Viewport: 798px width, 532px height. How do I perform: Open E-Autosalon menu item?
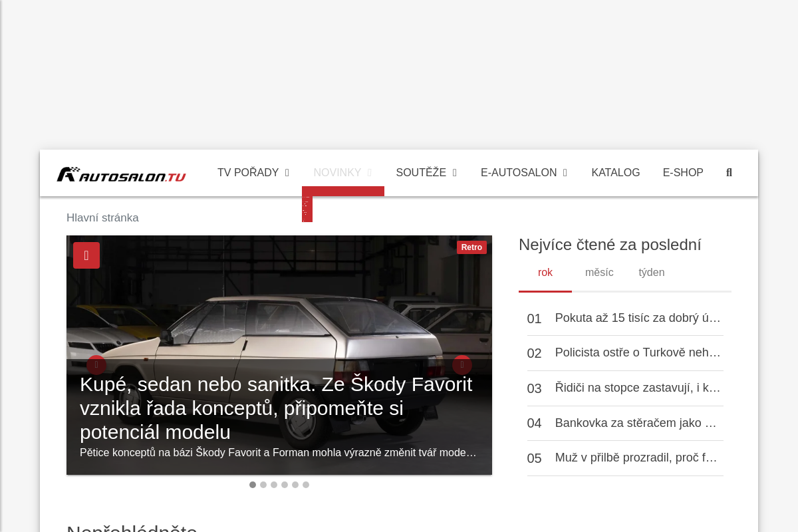coord(519,173)
